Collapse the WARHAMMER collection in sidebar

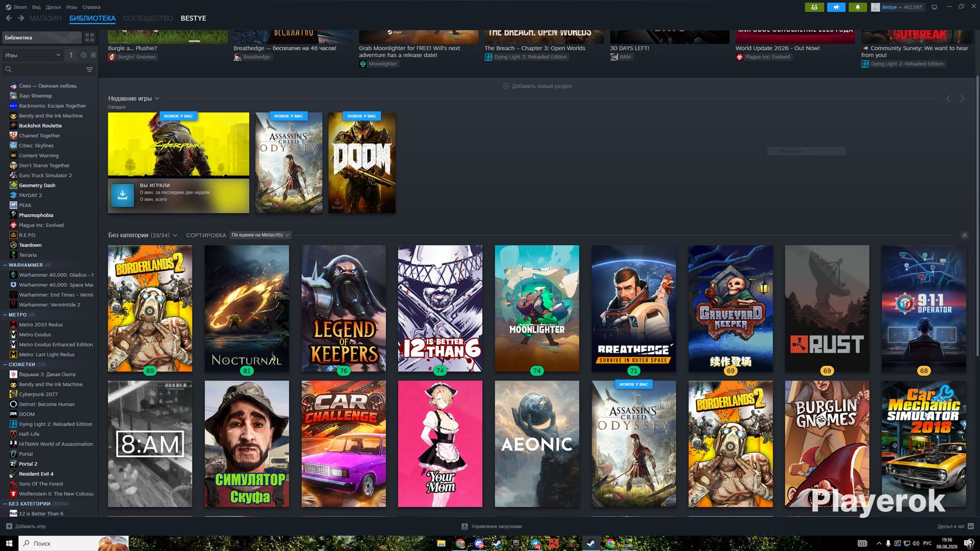pos(5,265)
